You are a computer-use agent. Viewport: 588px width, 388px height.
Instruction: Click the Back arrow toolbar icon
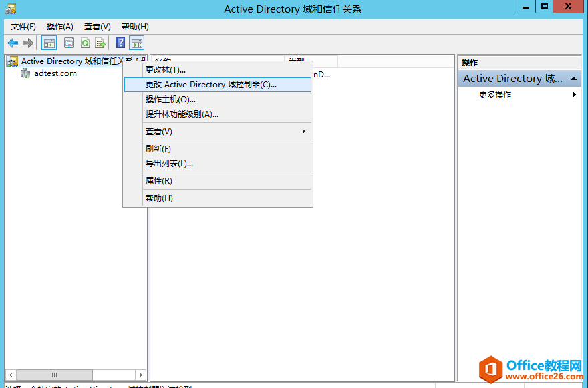(13, 43)
